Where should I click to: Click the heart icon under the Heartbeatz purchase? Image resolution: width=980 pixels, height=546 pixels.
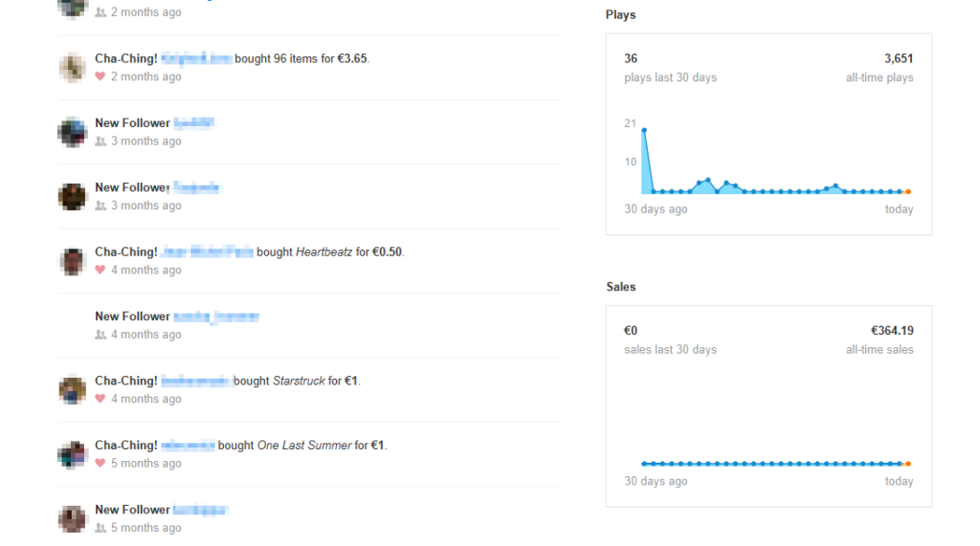tap(100, 270)
